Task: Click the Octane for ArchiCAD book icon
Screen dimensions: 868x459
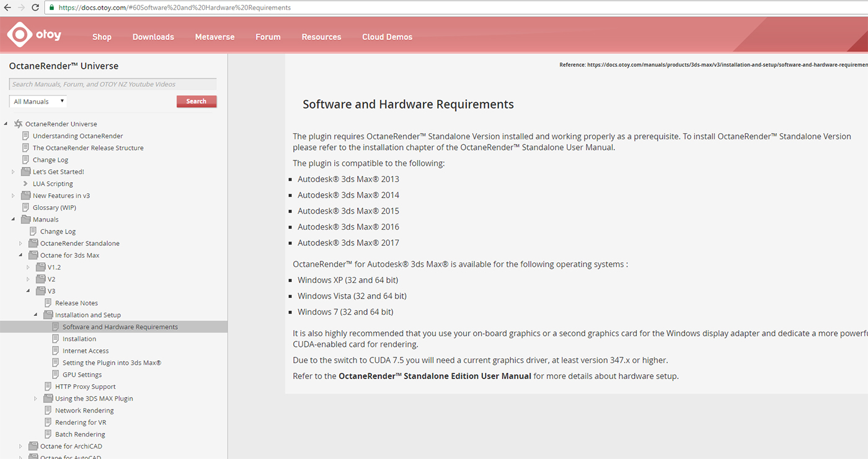Action: [x=33, y=446]
